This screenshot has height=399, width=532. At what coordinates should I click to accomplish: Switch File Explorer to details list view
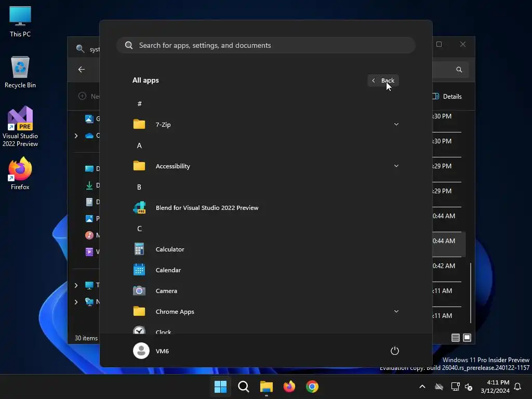click(x=455, y=338)
